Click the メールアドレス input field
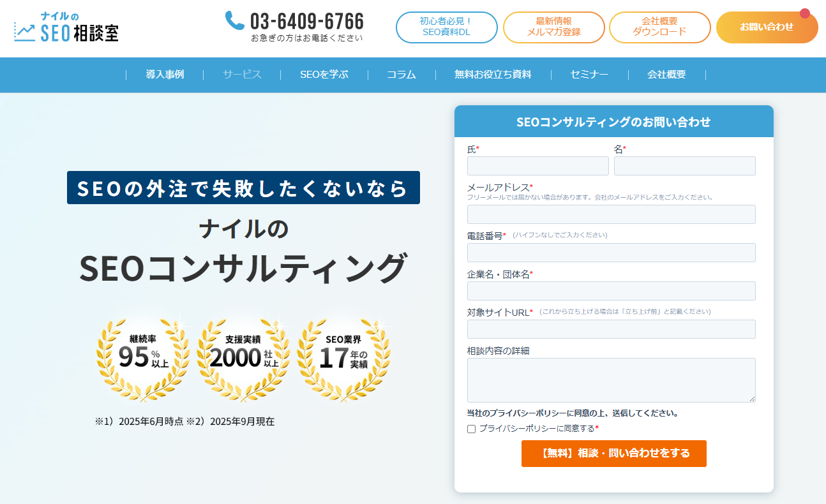 (611, 214)
